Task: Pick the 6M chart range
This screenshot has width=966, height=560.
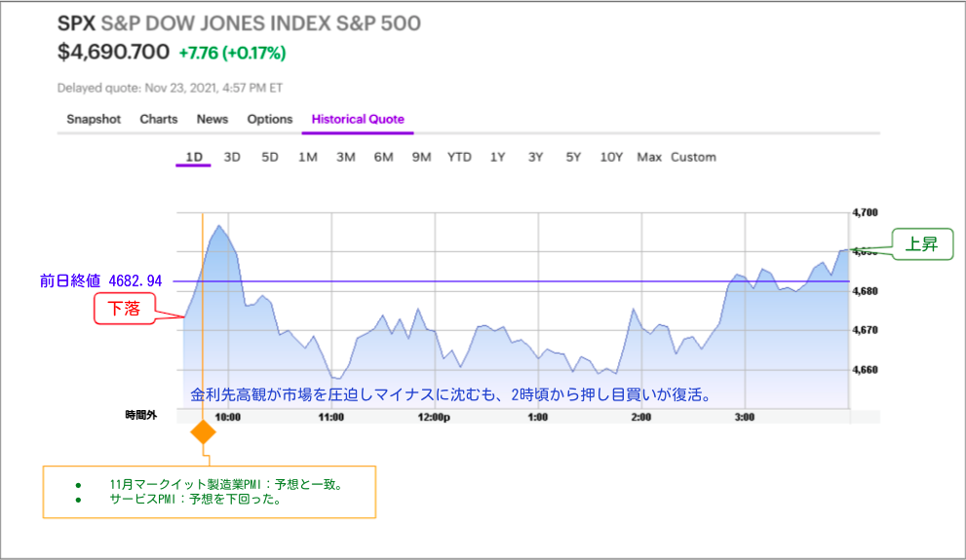Action: point(383,157)
